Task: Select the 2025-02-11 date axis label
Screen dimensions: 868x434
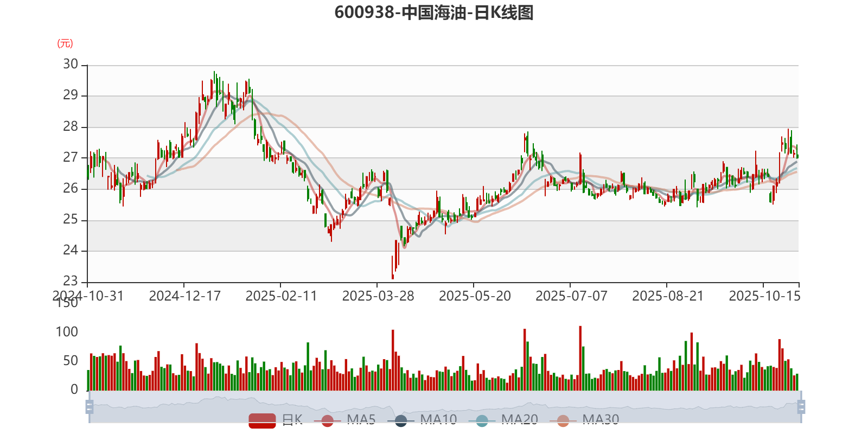Action: (x=281, y=296)
